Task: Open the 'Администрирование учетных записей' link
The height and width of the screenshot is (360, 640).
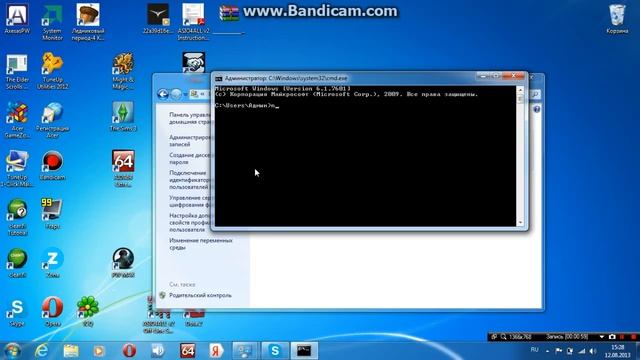Action: pos(190,141)
